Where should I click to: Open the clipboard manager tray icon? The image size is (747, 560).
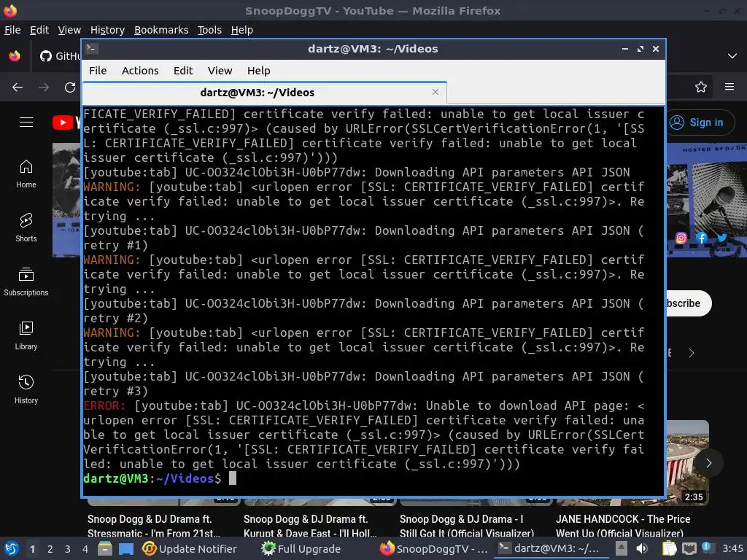(669, 548)
